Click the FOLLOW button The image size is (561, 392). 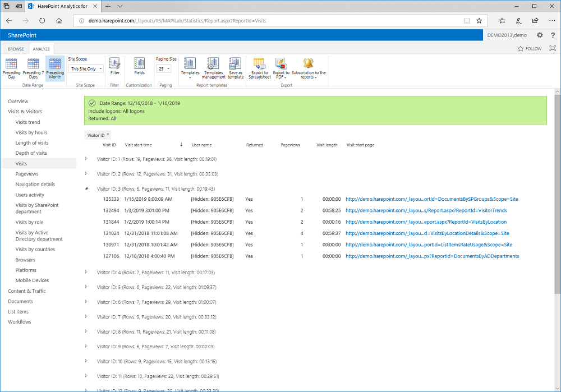(x=530, y=49)
